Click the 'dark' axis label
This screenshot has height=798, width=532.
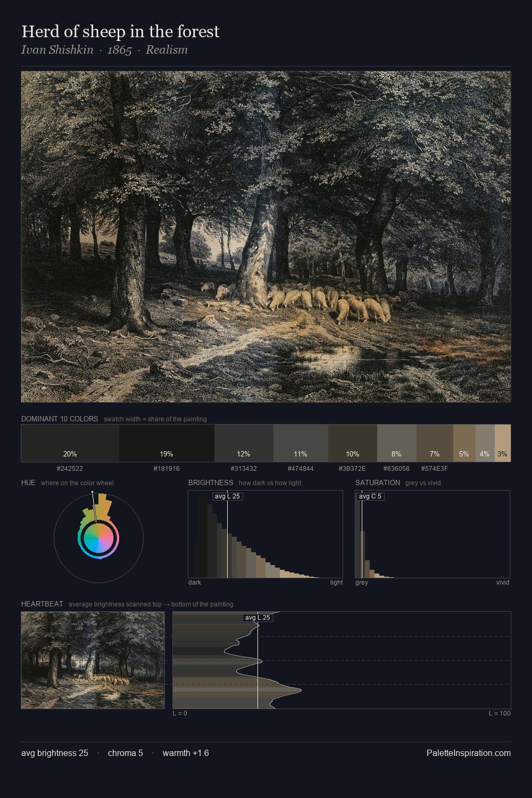click(x=195, y=583)
